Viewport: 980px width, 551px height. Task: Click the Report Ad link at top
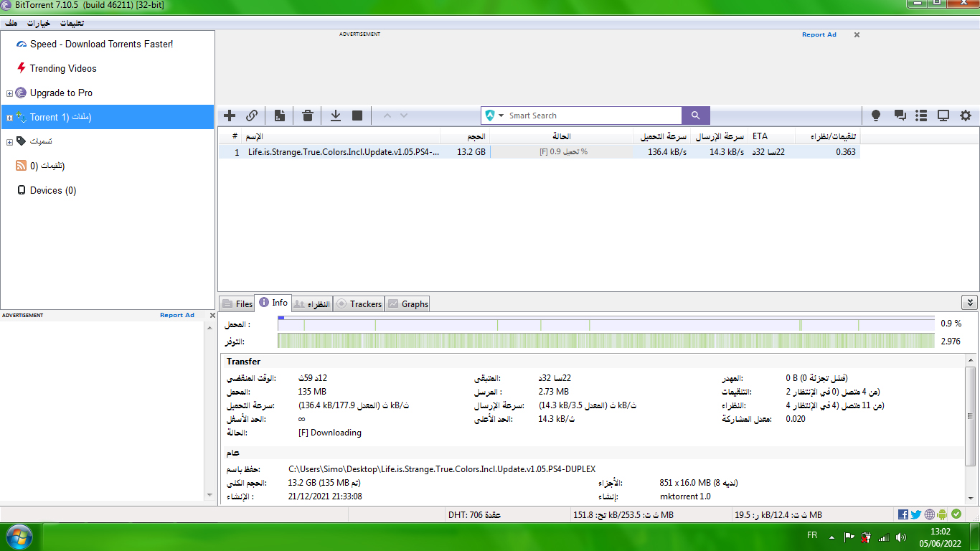819,34
